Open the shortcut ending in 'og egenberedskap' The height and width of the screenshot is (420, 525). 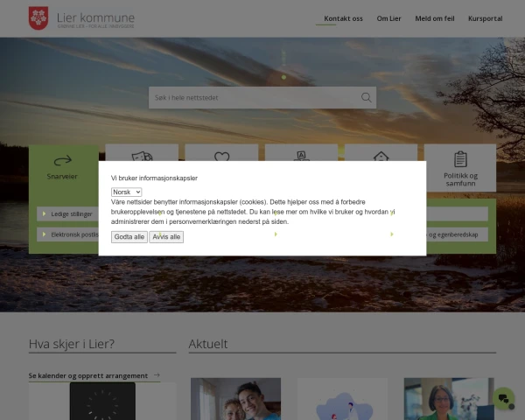(457, 234)
